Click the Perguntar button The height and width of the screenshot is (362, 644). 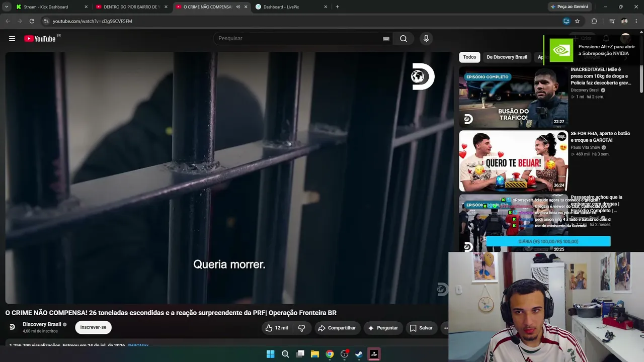point(383,328)
